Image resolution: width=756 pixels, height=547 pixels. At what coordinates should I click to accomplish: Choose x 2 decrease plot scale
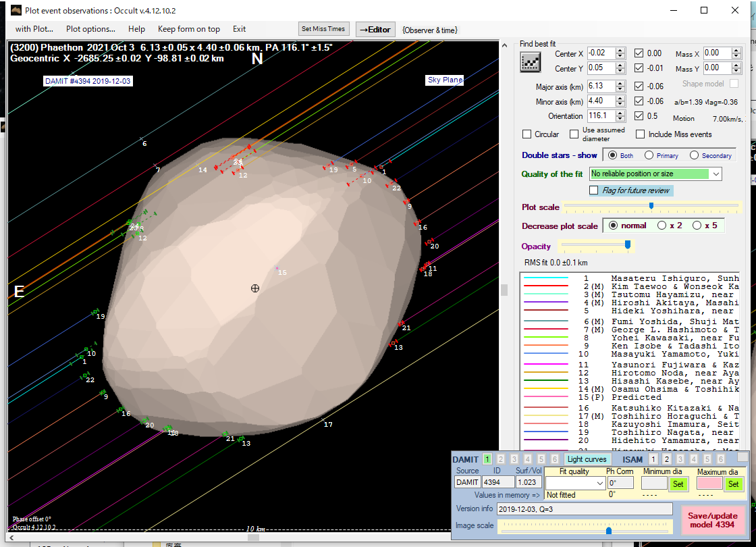[661, 226]
